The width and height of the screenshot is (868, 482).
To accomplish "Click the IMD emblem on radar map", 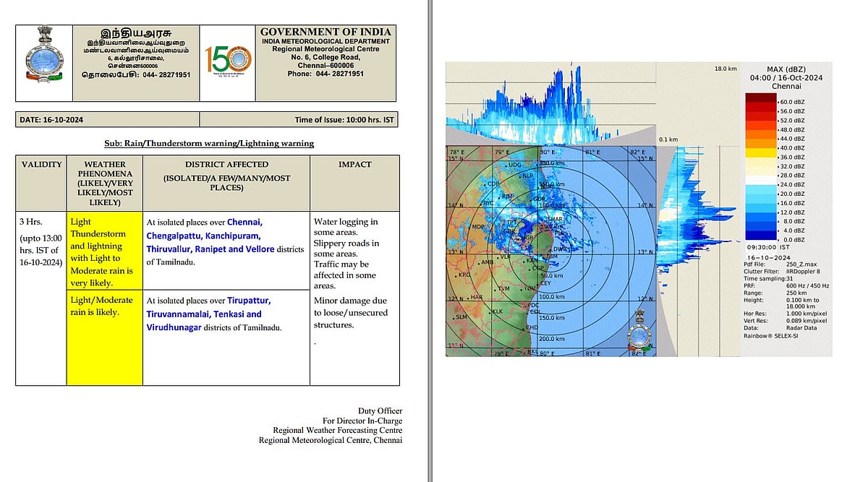I will pyautogui.click(x=639, y=330).
